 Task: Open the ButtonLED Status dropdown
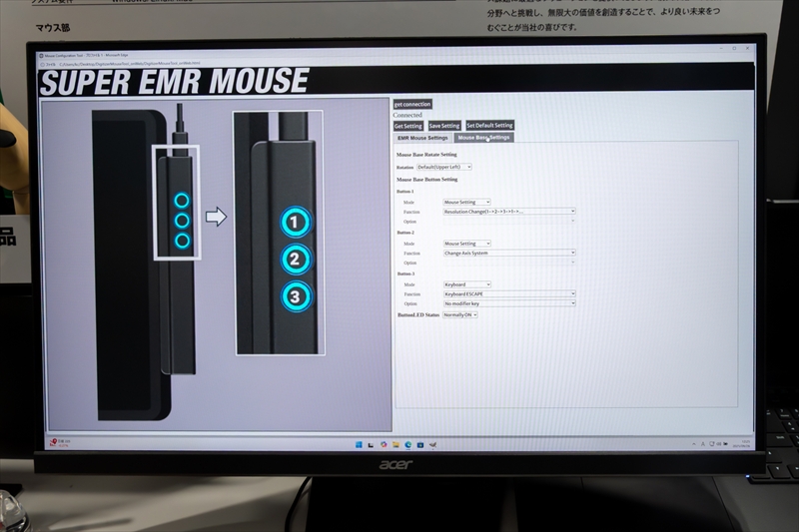pyautogui.click(x=459, y=315)
